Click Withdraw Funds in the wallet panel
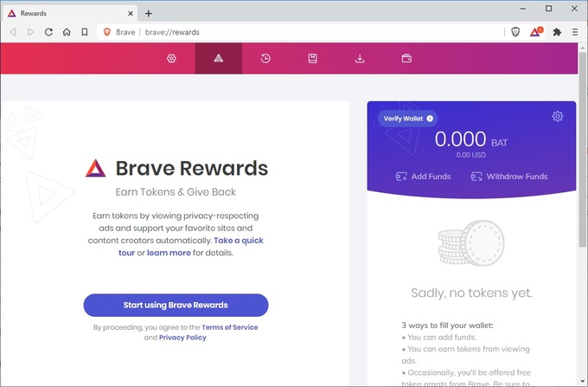Image resolution: width=588 pixels, height=387 pixels. tap(509, 177)
